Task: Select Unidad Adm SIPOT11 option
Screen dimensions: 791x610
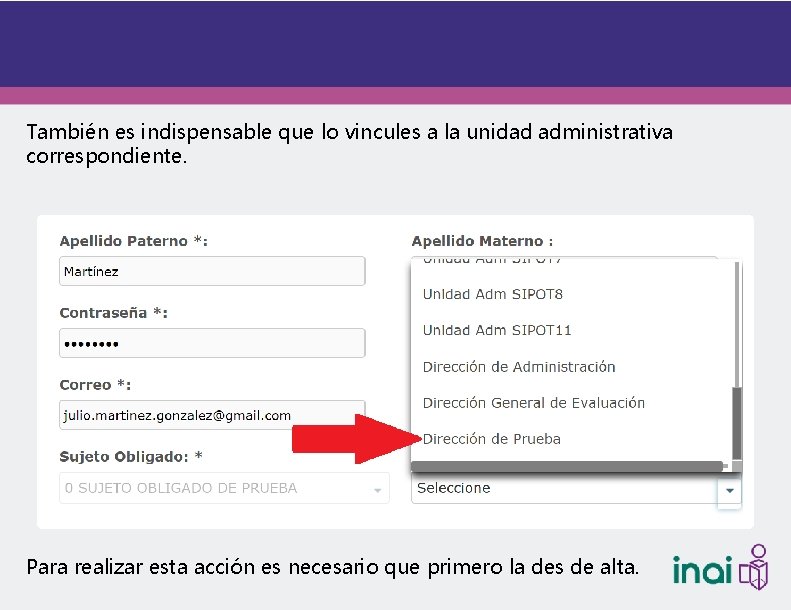Action: point(497,330)
